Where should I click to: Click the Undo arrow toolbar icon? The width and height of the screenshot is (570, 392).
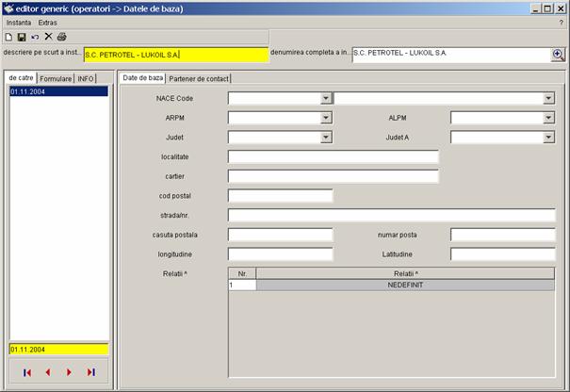coord(35,37)
